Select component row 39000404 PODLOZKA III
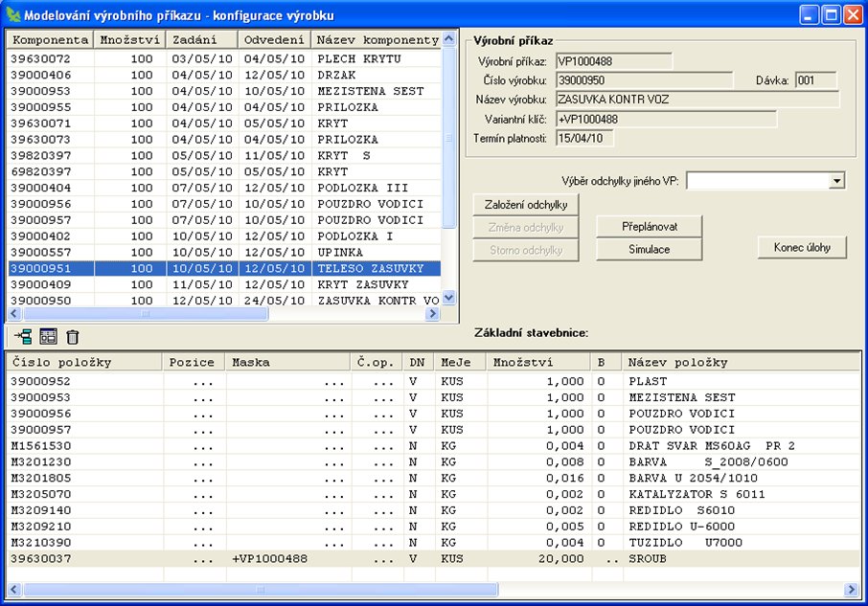This screenshot has width=868, height=606. point(224,188)
